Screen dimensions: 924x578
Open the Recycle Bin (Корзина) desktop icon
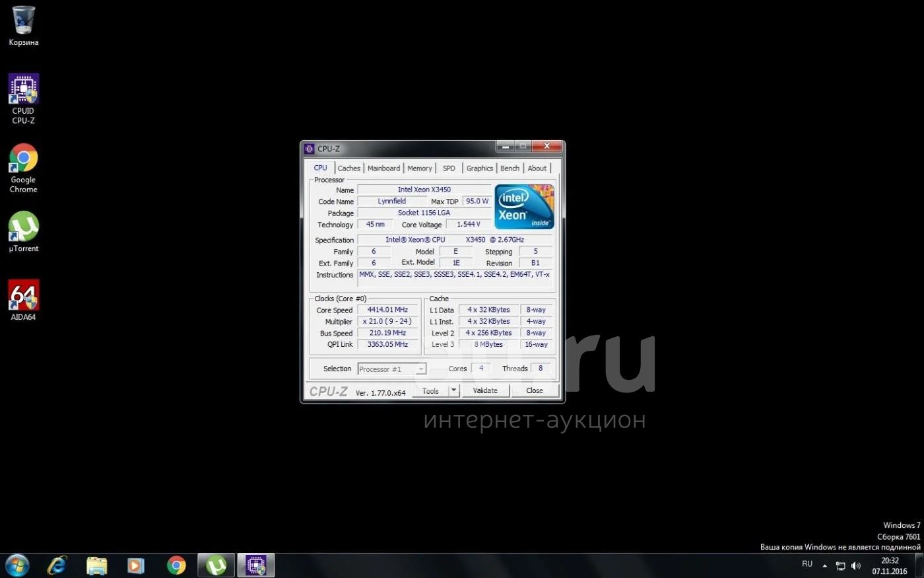pos(23,26)
